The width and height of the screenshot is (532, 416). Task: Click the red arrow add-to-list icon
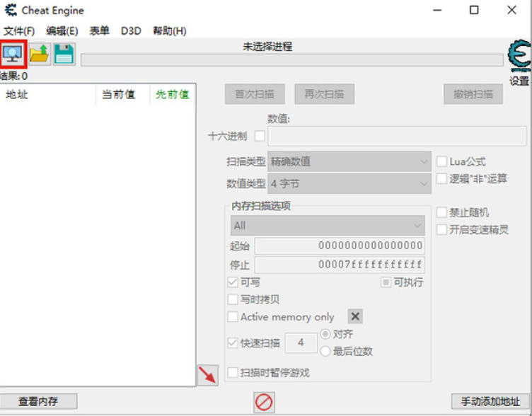[x=208, y=375]
